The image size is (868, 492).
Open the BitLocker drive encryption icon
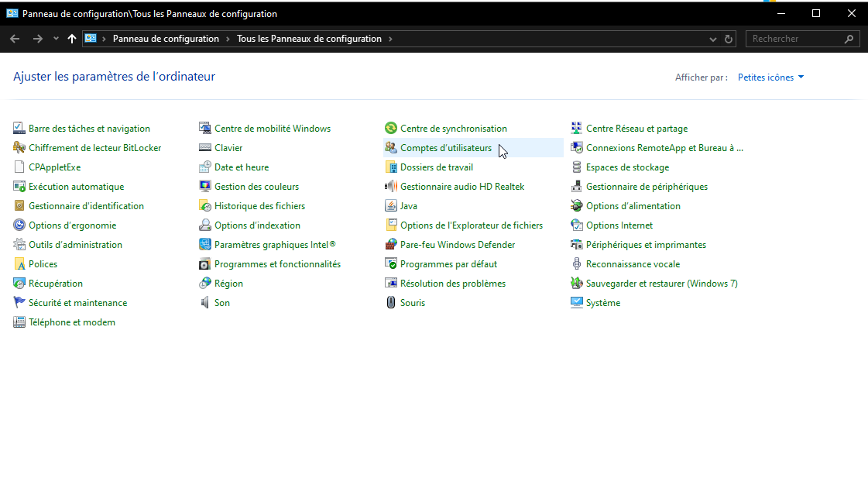tap(19, 148)
